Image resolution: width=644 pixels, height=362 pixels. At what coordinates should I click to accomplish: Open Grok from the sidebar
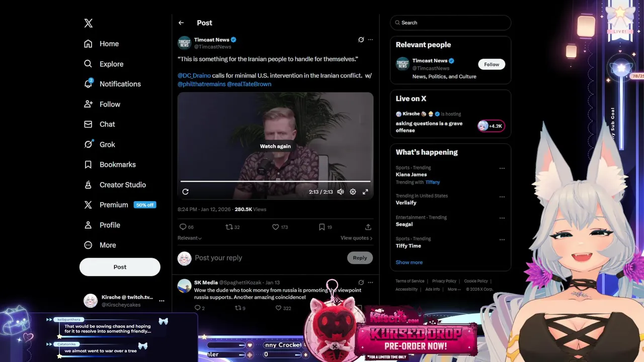point(100,144)
